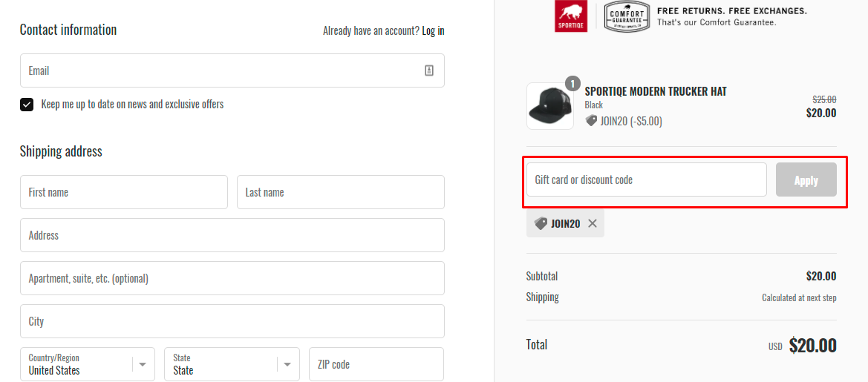Remove the JOIN20 discount code
Viewport: 868px width, 382px height.
(593, 223)
